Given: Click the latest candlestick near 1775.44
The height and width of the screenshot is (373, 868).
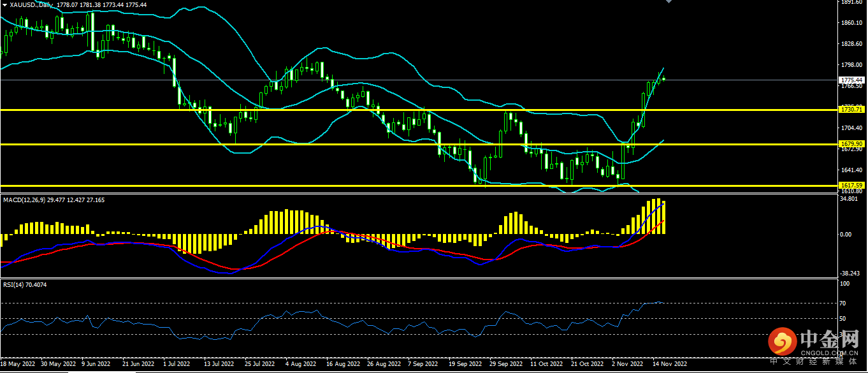Looking at the screenshot, I should (664, 78).
